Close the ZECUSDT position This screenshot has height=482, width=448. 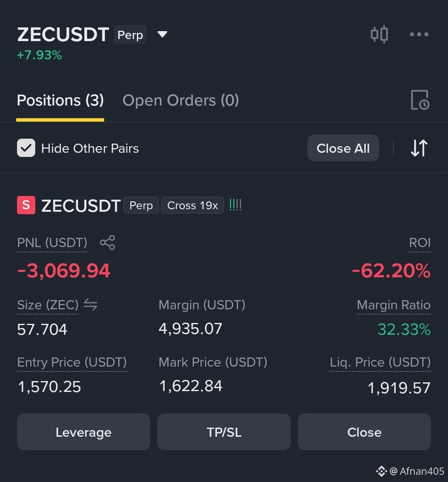coord(364,432)
